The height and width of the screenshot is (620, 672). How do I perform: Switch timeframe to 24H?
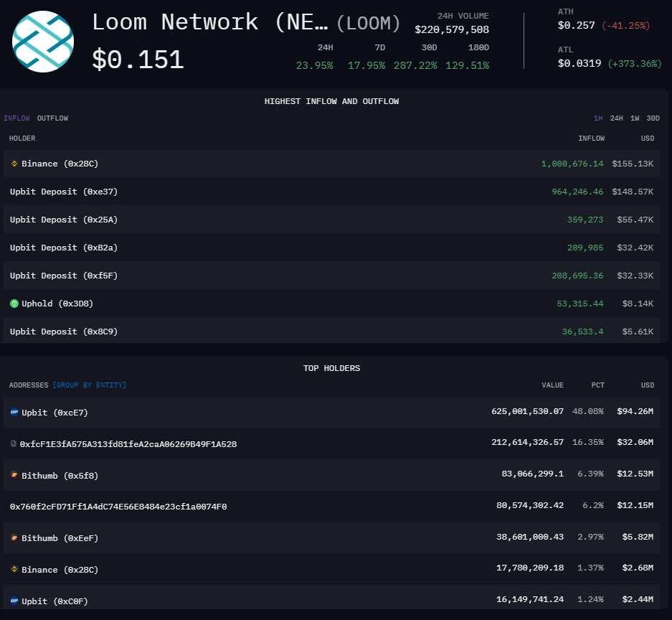click(616, 118)
